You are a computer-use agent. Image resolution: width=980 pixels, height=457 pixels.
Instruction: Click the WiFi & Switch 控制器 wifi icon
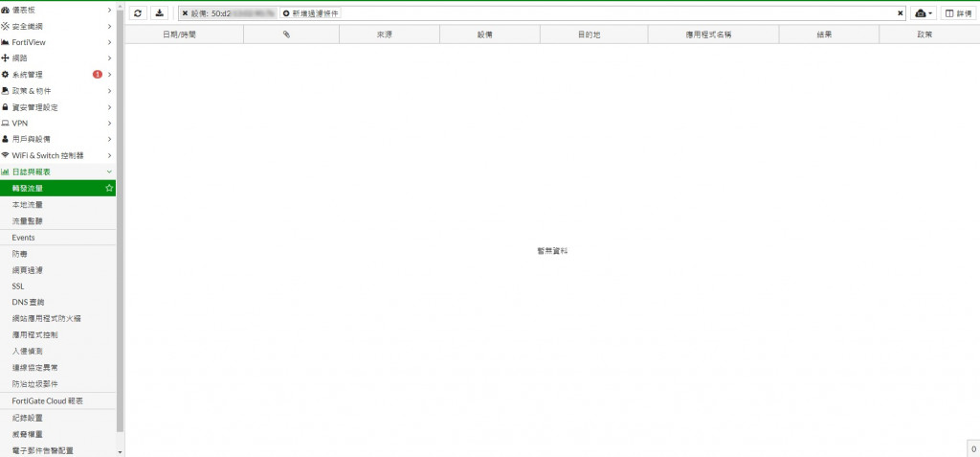[5, 155]
